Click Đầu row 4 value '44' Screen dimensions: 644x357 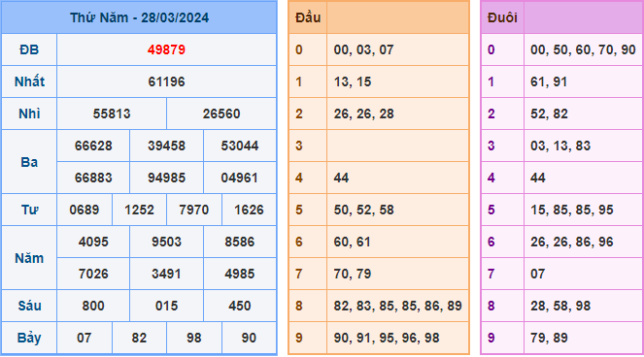(x=341, y=178)
